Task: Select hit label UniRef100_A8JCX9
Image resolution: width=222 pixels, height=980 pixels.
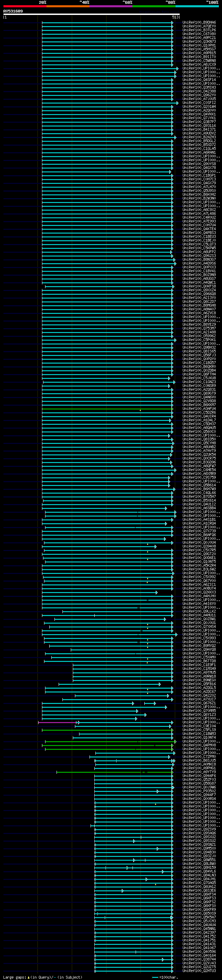Action: 199,64
